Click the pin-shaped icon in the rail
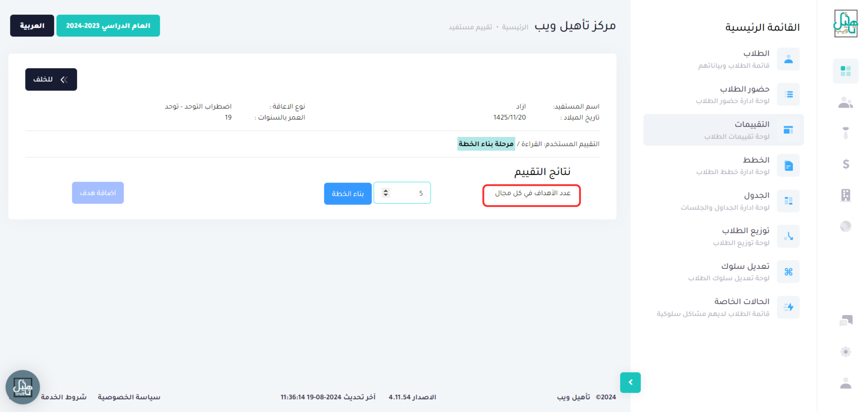 [x=845, y=133]
